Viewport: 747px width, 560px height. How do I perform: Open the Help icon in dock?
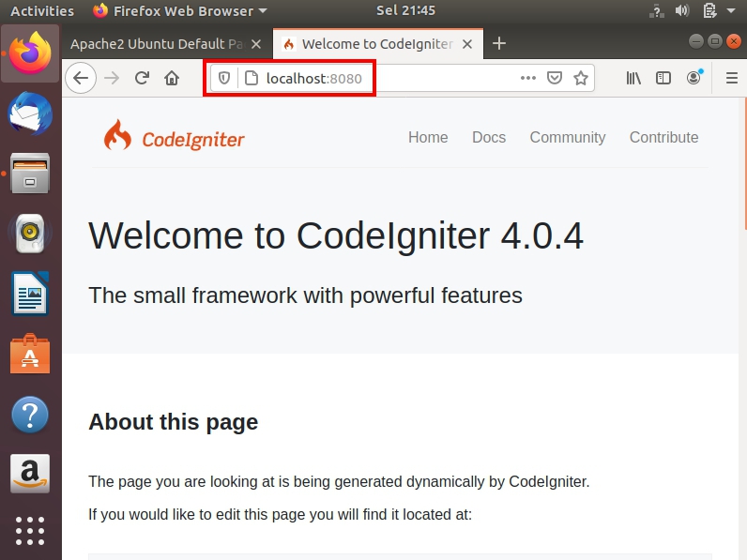(30, 415)
